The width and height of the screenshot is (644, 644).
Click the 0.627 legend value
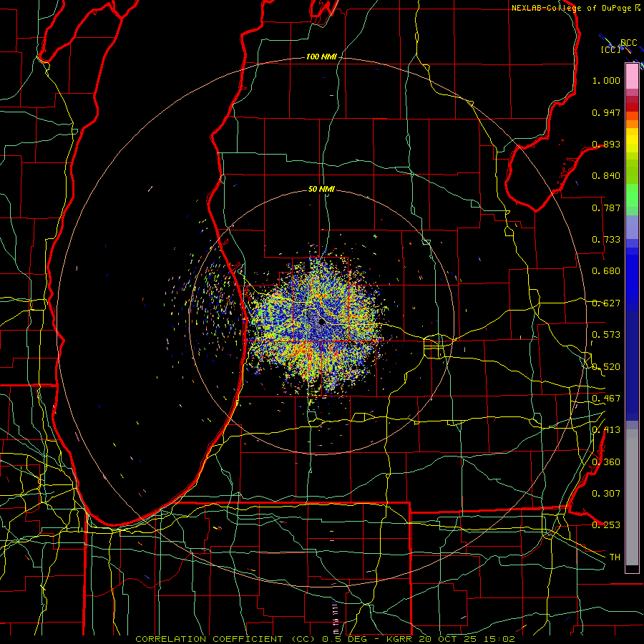tap(606, 303)
